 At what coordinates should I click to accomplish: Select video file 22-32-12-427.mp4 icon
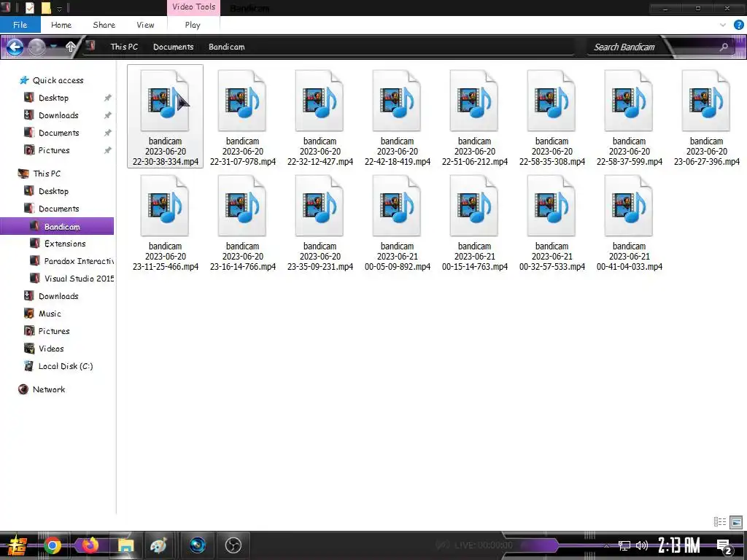click(x=320, y=101)
